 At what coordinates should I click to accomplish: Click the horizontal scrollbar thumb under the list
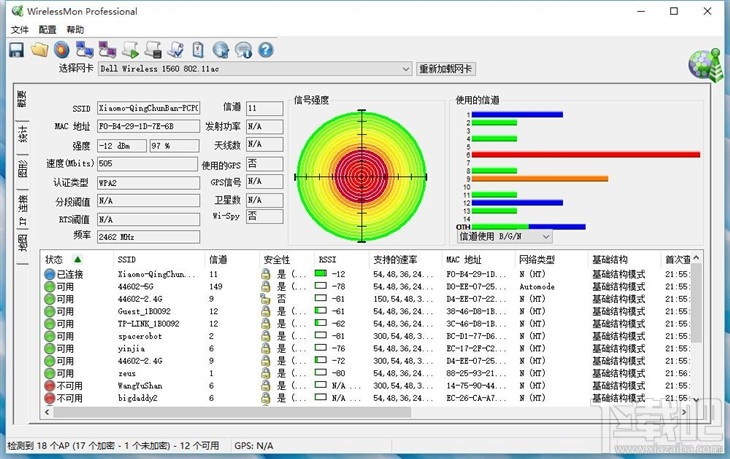[x=232, y=412]
